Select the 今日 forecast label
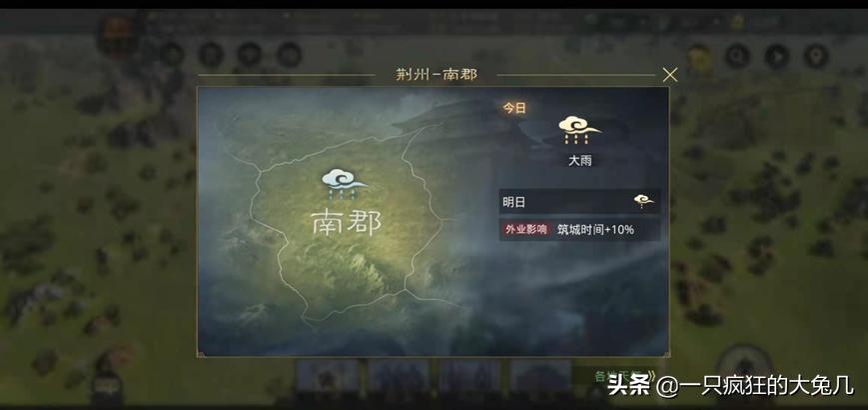The image size is (868, 410). pyautogui.click(x=514, y=108)
